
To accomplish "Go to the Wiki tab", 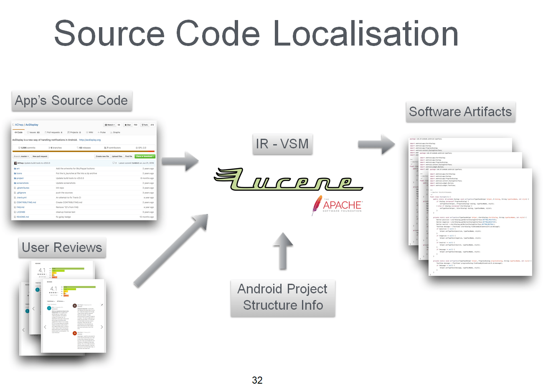I will 90,132.
